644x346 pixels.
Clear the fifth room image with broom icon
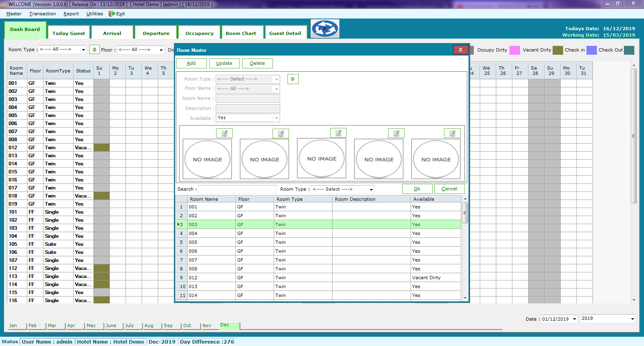[x=452, y=133]
